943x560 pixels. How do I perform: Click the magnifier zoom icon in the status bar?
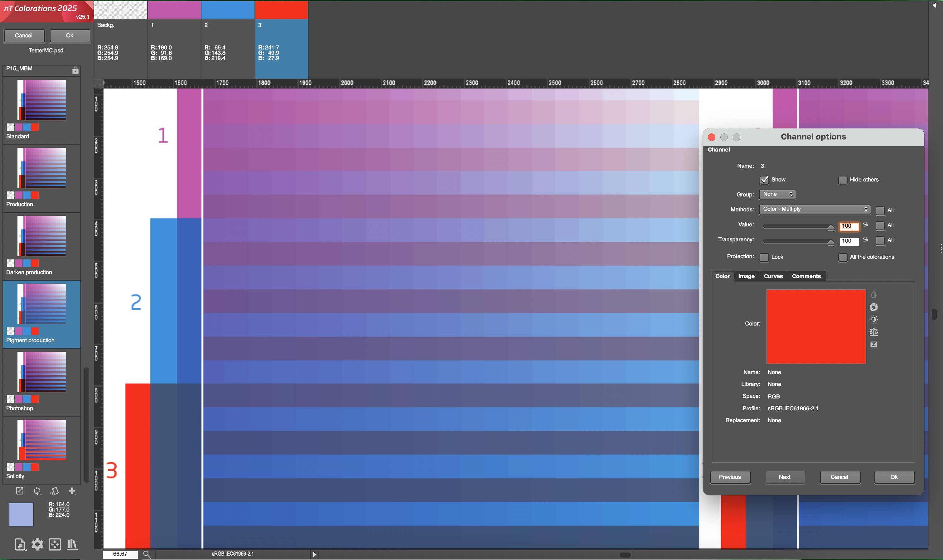(147, 554)
